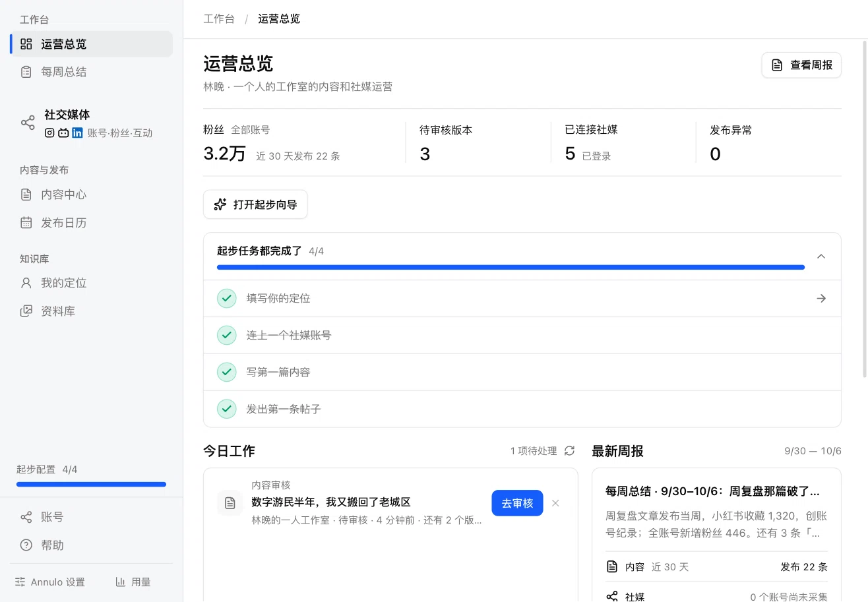Viewport: 868px width, 602px height.
Task: Open the task 数字游民半年，我又搬回了老城区
Action: pyautogui.click(x=331, y=502)
